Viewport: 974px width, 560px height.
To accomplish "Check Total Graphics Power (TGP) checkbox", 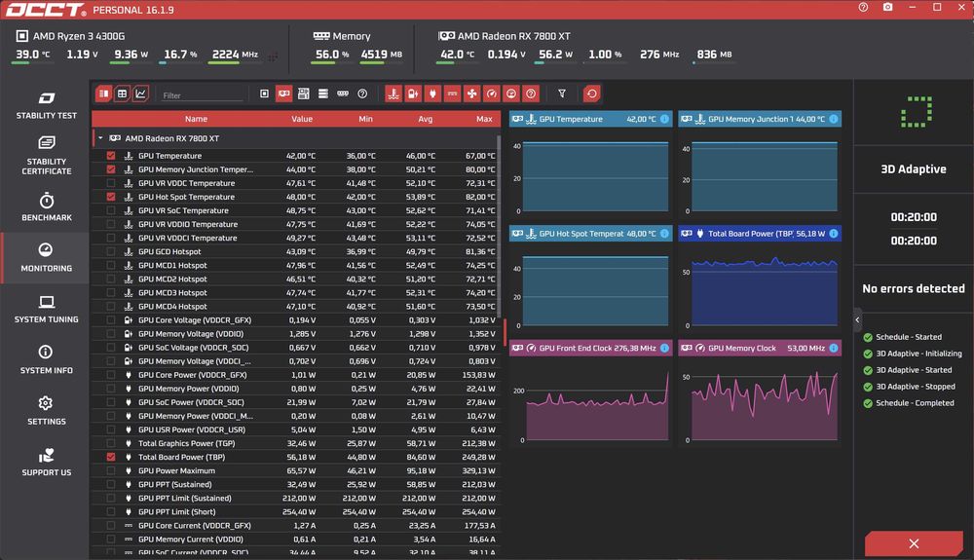I will pos(111,443).
